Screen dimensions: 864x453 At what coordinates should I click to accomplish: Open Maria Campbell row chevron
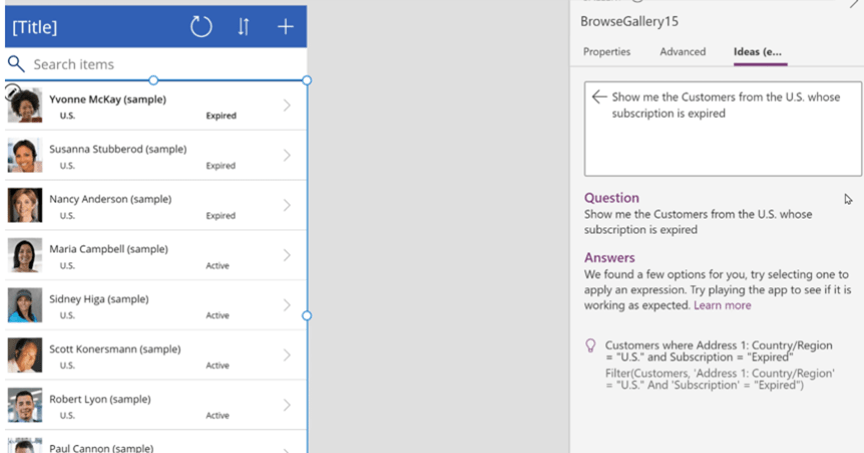(287, 255)
